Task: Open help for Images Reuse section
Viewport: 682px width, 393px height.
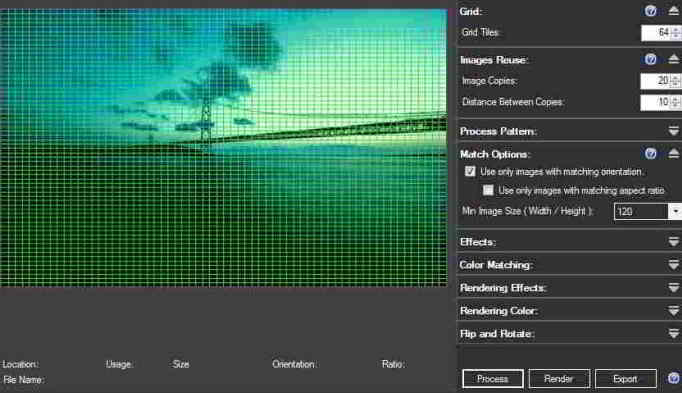Action: (651, 59)
